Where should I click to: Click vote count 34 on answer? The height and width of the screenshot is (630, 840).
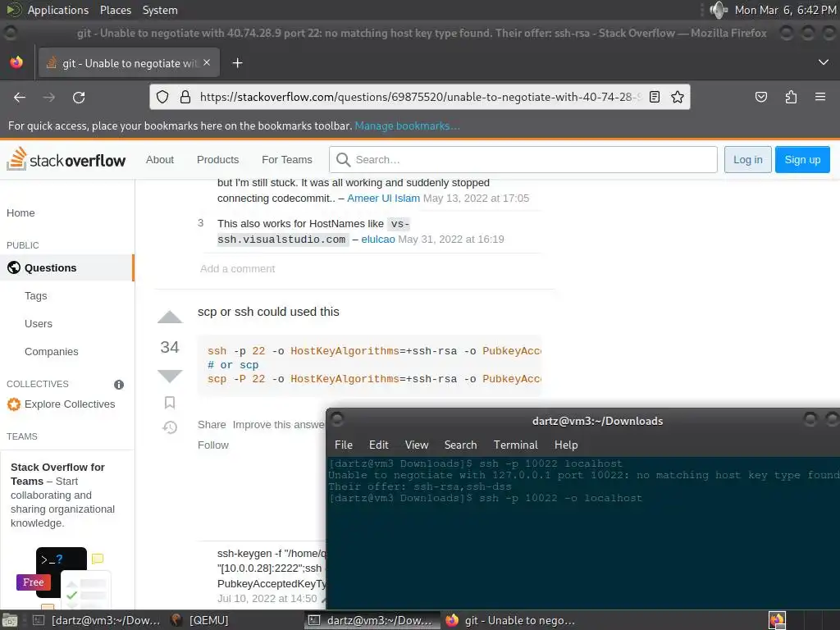tap(170, 347)
